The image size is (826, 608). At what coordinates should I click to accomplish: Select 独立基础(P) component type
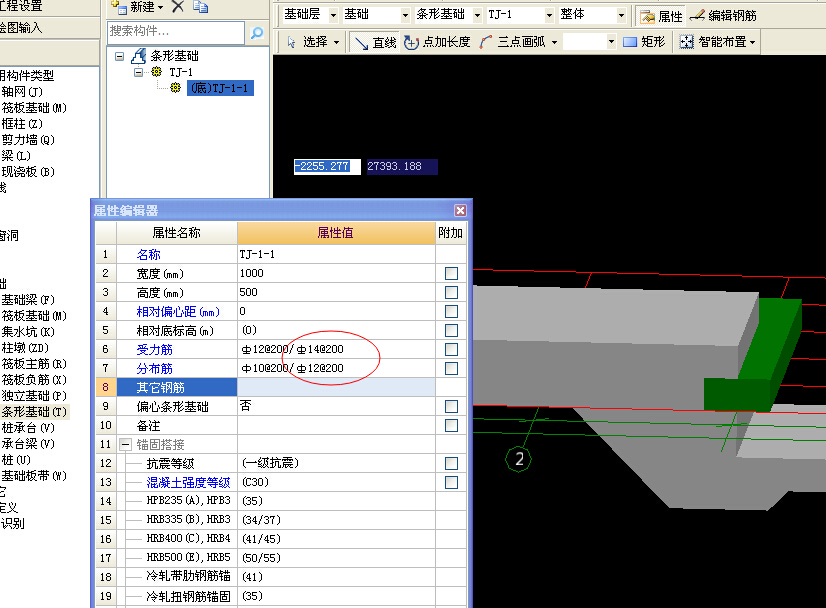(x=34, y=396)
